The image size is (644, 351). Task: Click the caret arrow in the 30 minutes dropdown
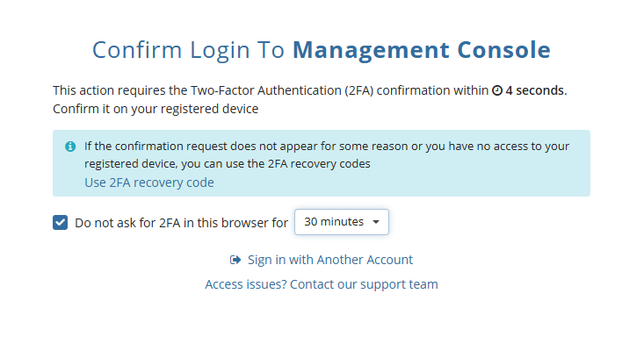376,222
